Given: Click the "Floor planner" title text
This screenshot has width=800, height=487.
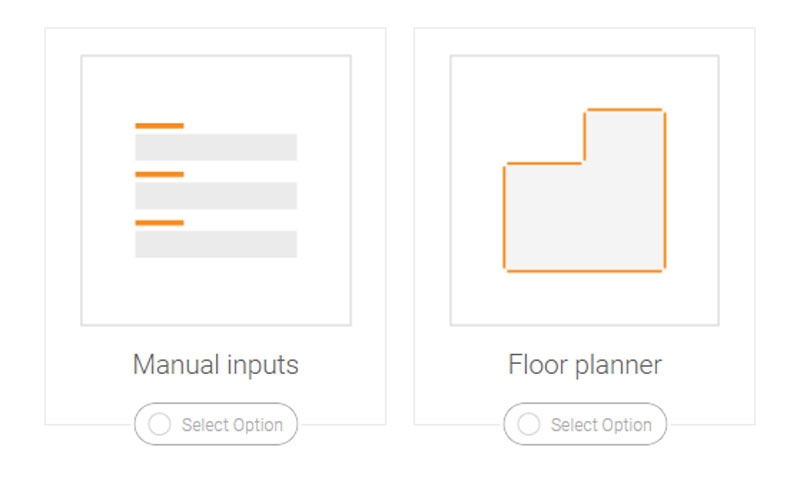Looking at the screenshot, I should click(x=585, y=365).
